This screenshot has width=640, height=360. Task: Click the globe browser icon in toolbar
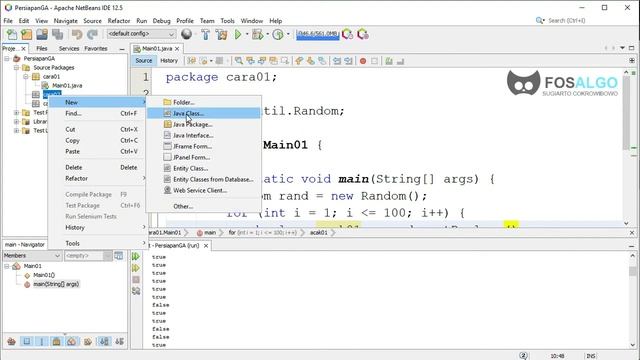click(187, 34)
